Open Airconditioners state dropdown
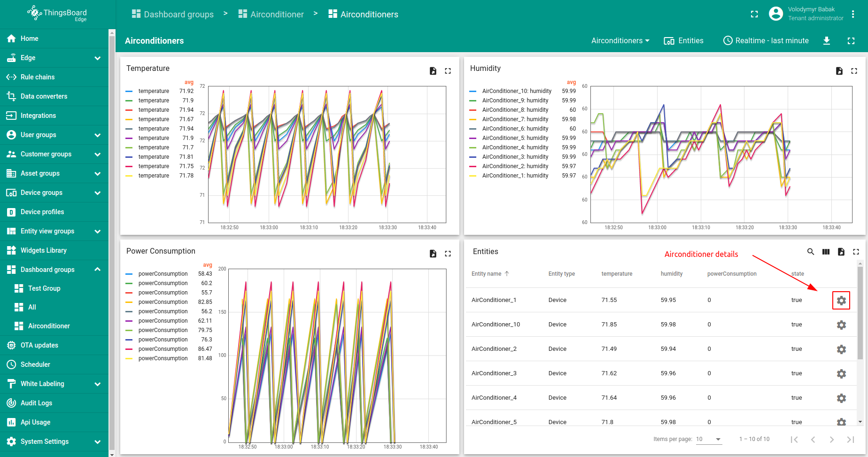 (620, 41)
